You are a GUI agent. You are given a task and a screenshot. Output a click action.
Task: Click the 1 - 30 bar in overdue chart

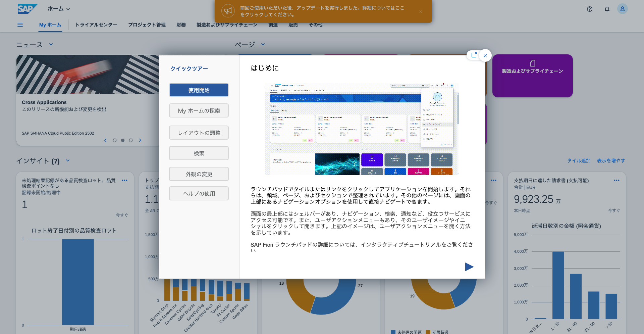tap(558, 285)
